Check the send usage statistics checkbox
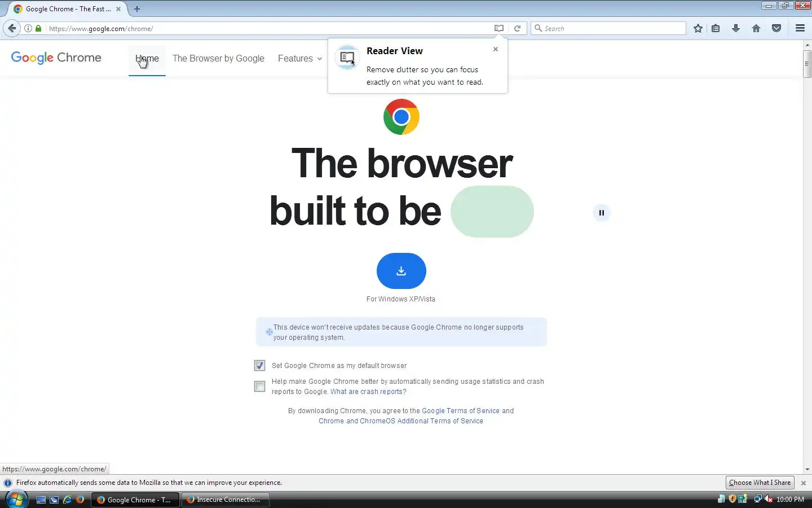 259,387
